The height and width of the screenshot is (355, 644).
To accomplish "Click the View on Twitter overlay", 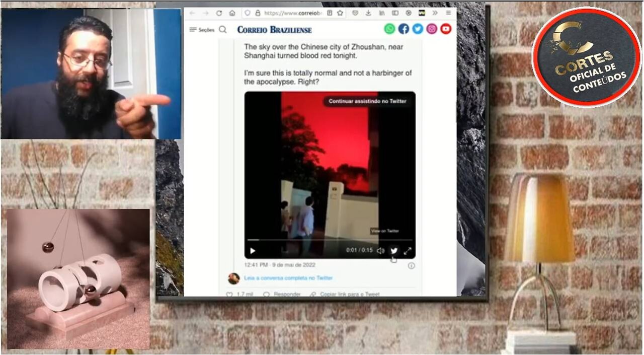I will 385,231.
